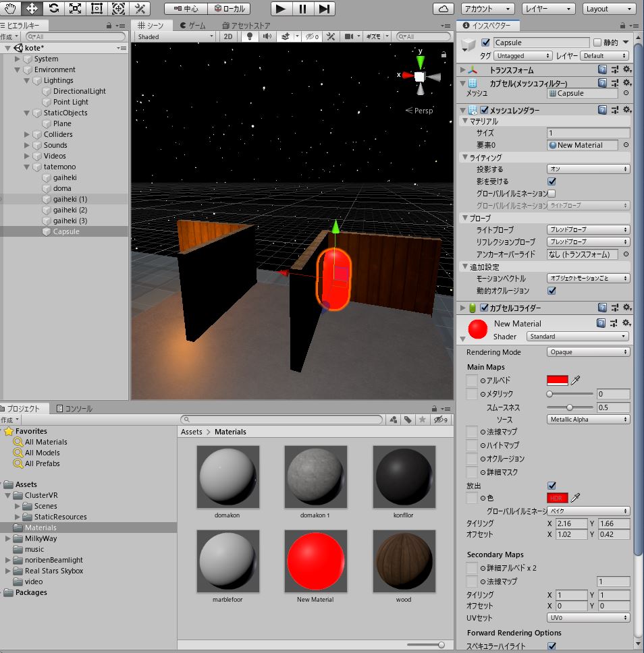This screenshot has height=653, width=644.
Task: Select the Scale tool
Action: point(76,8)
